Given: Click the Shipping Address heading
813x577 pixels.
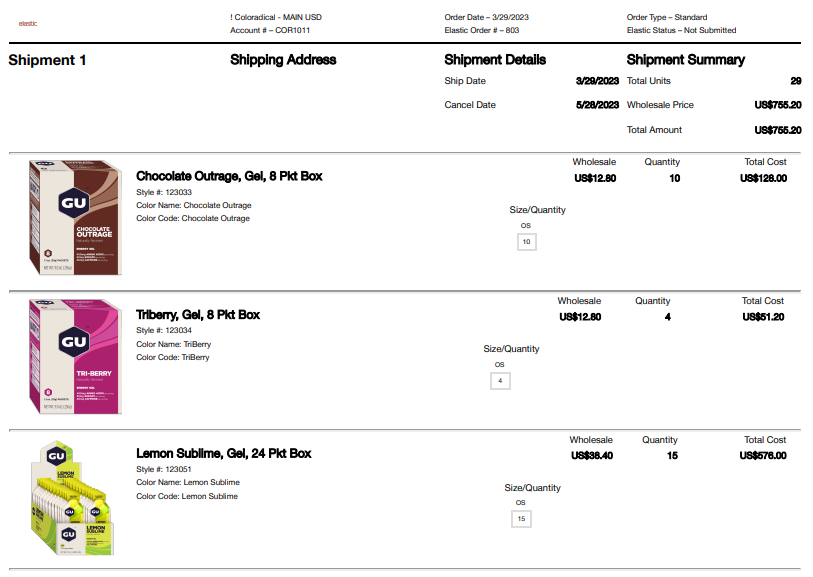Looking at the screenshot, I should [283, 60].
